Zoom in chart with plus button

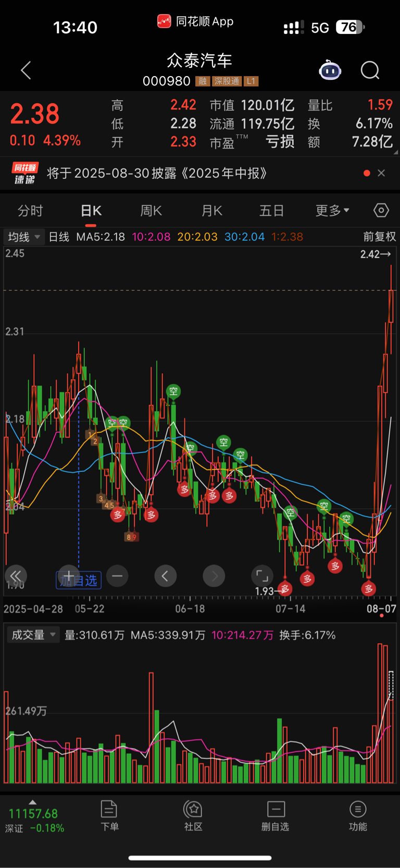tap(69, 576)
